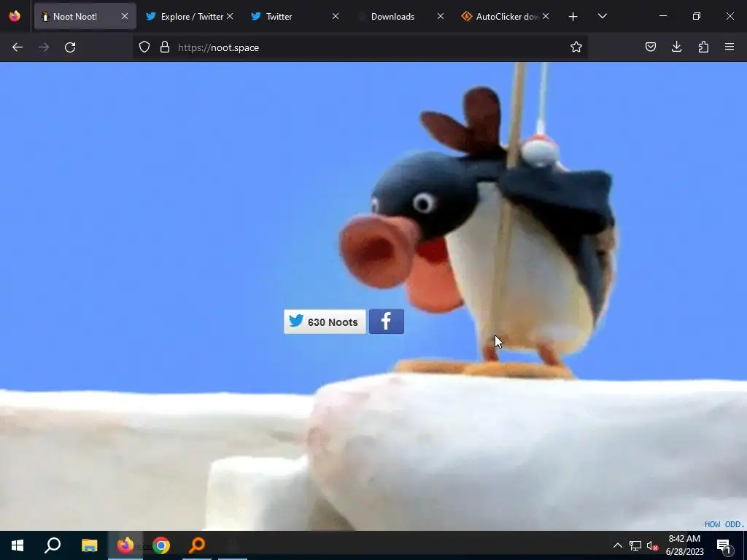747x560 pixels.
Task: Close the Explore / Twitter tab
Action: [x=230, y=16]
